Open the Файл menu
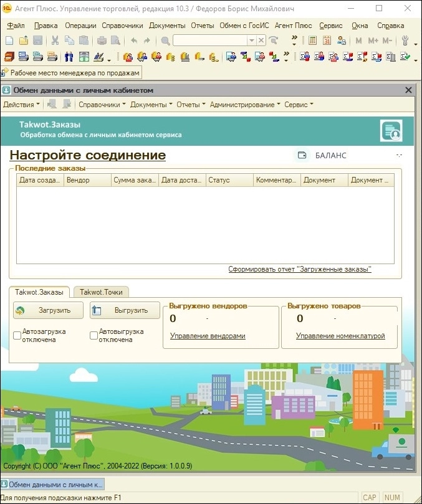 16,26
